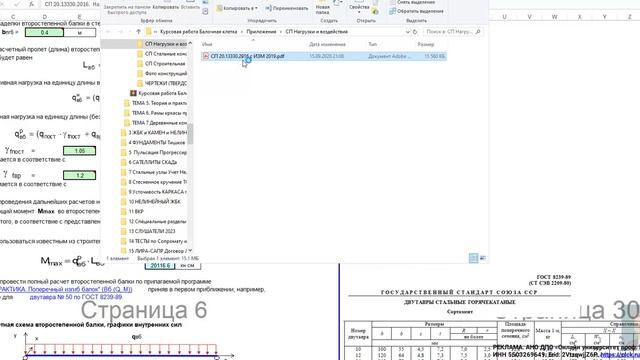Select 15 ЛИРА-САПР Договор folder
The width and height of the screenshot is (640, 360).
click(154, 251)
